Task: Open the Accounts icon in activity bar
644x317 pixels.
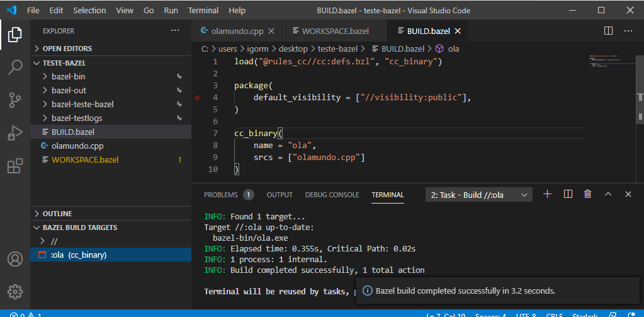Action: click(14, 259)
